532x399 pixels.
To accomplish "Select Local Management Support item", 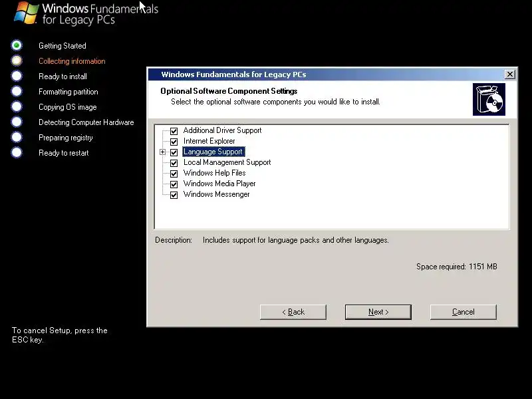I will tap(227, 162).
